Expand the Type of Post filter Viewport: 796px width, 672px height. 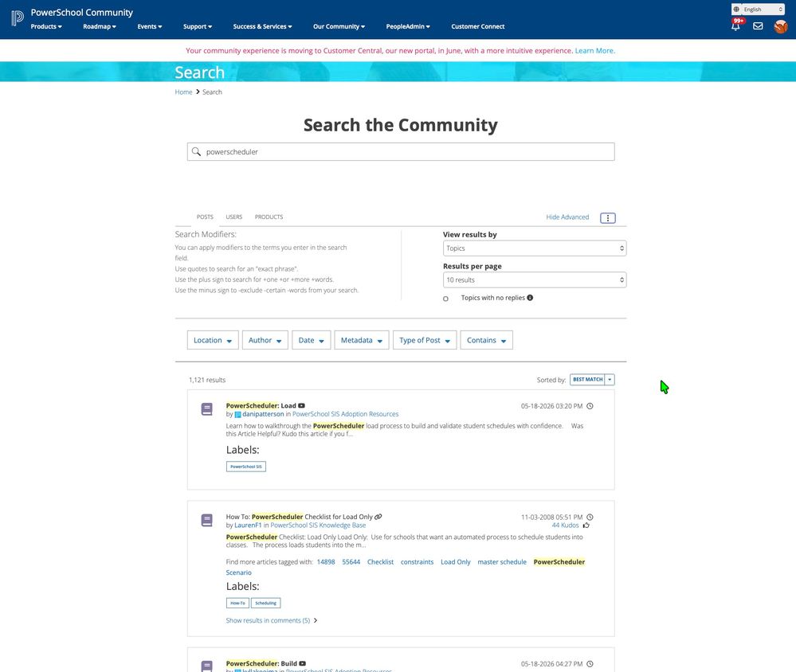pos(425,340)
